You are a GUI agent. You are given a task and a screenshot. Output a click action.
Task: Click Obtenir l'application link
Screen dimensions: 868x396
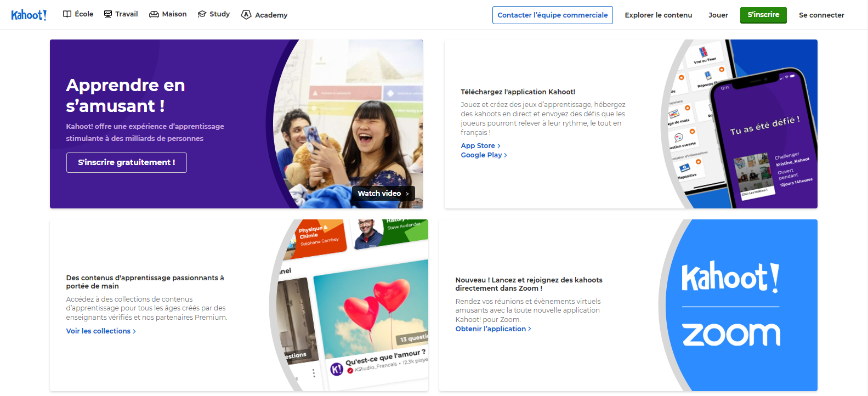tap(493, 329)
